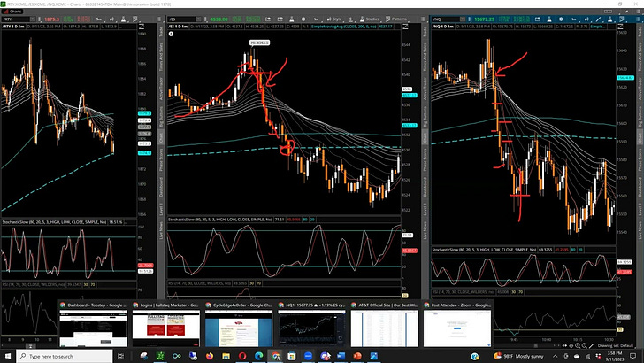Open the weather widget showing Mostly sunny

point(518,356)
